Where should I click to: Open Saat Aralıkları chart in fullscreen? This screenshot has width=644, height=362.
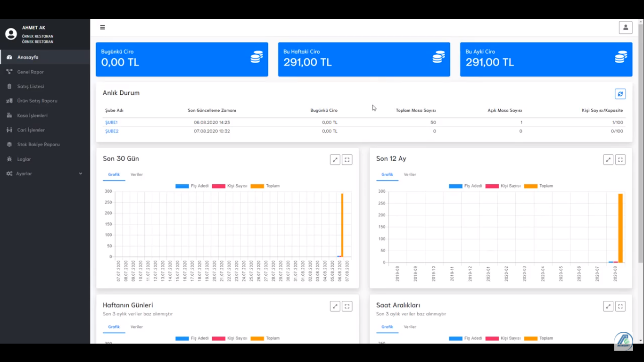pos(620,306)
